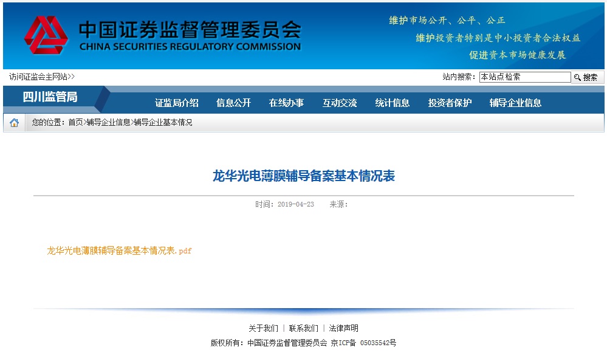The image size is (607, 364).
Task: Click the 四川监管局 banner label
Action: (50, 97)
